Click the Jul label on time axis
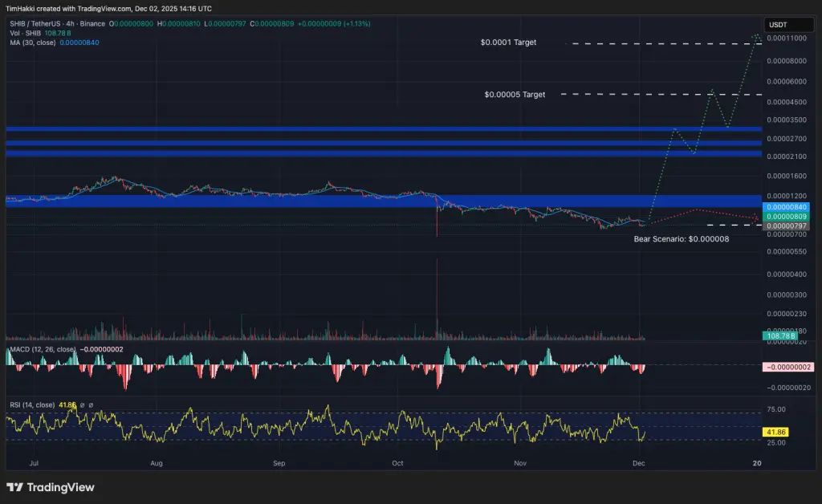The image size is (822, 504). pyautogui.click(x=34, y=463)
